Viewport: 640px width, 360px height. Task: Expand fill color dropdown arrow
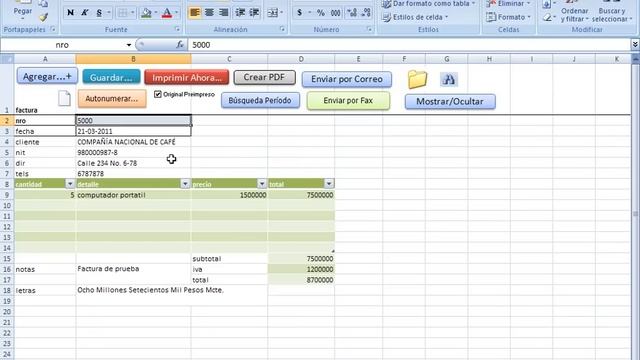click(x=156, y=13)
